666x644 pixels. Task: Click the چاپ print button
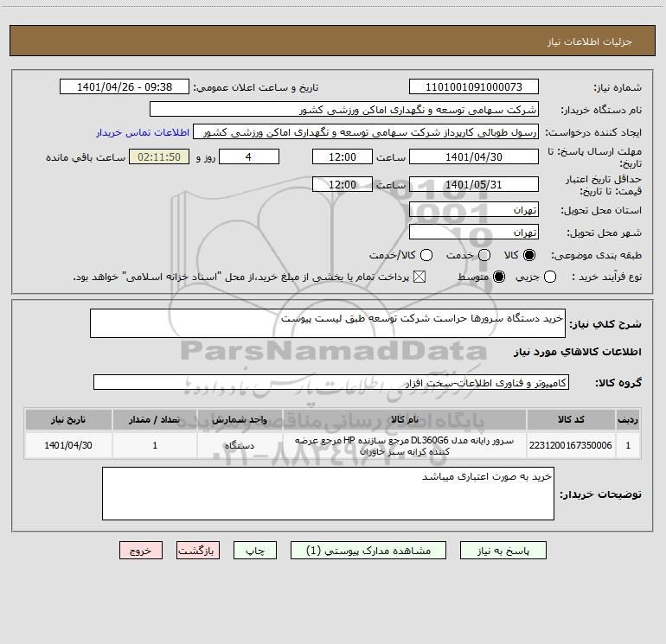255,551
